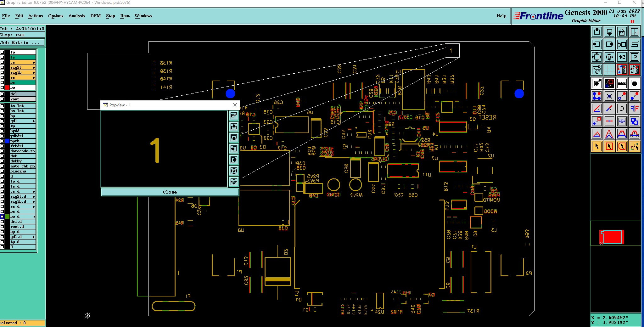This screenshot has height=327, width=644.
Task: Toggle checkbox for layer ts
Action: pos(2,57)
